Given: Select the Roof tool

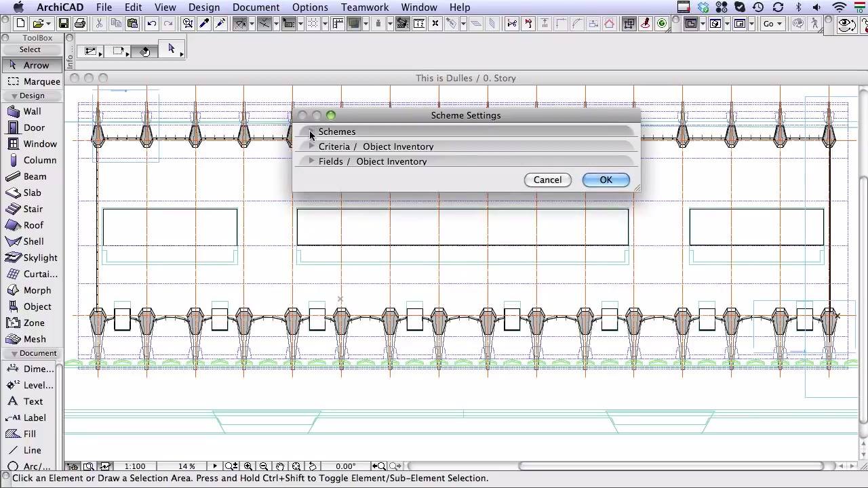Looking at the screenshot, I should pos(32,225).
